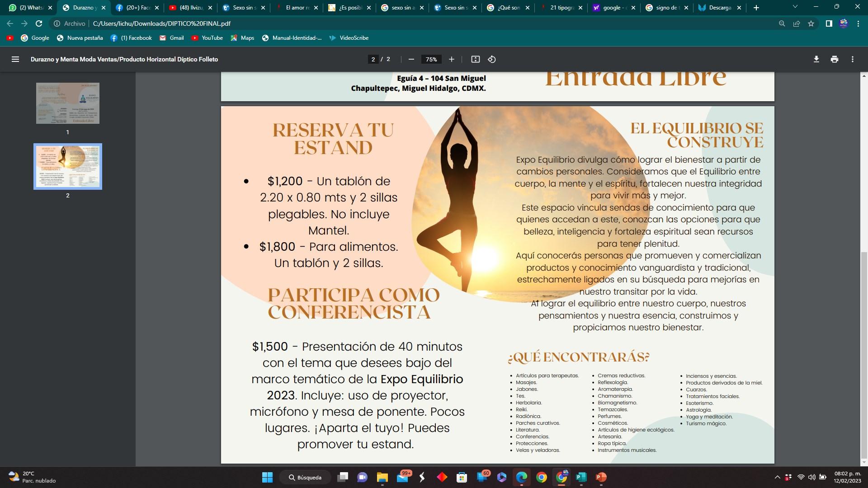Download the PDF with the toolbar icon
This screenshot has width=868, height=488.
(x=816, y=59)
